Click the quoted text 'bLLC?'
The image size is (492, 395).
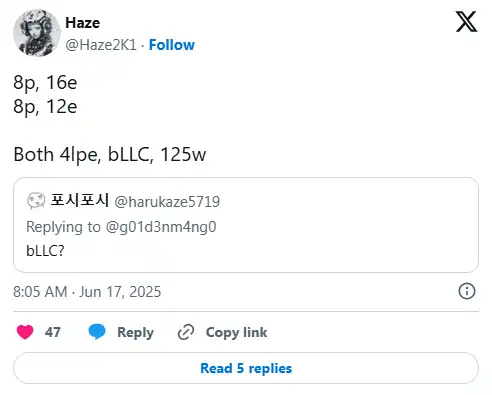[x=45, y=251]
